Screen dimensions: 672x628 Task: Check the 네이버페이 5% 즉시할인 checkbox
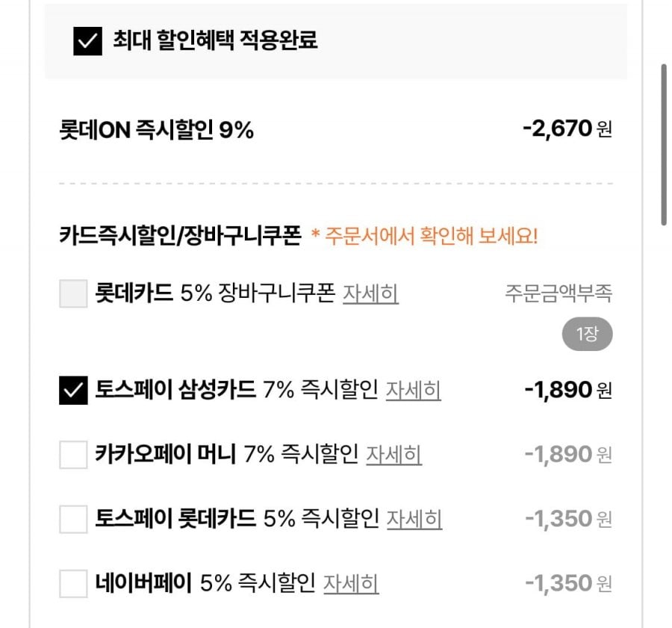[73, 582]
